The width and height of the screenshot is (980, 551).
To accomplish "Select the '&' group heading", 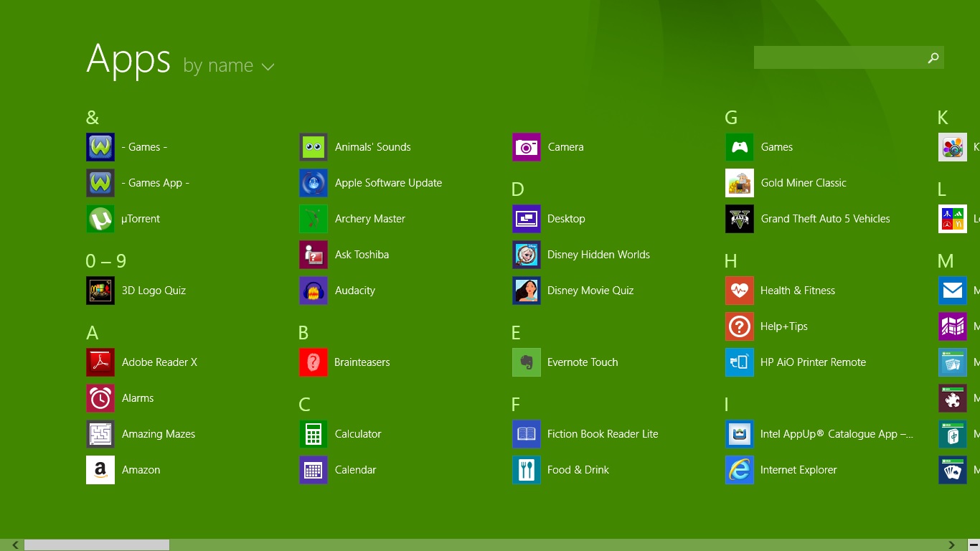I will [x=93, y=118].
